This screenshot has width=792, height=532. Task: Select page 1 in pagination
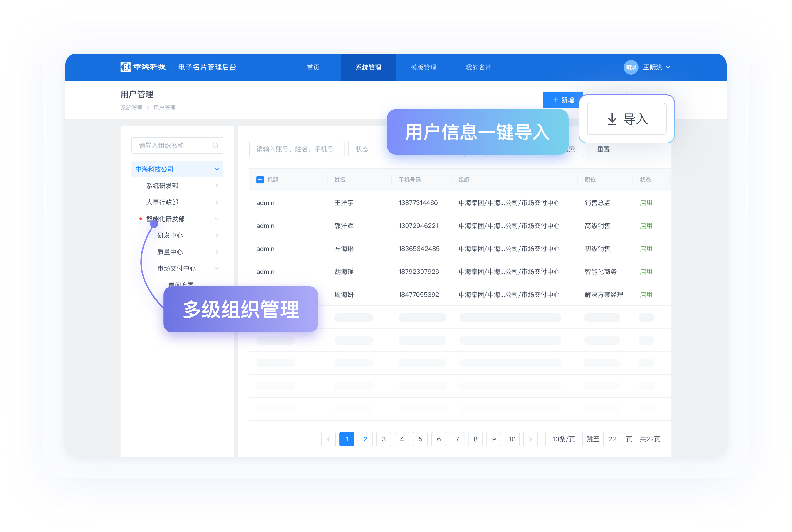[x=346, y=439]
